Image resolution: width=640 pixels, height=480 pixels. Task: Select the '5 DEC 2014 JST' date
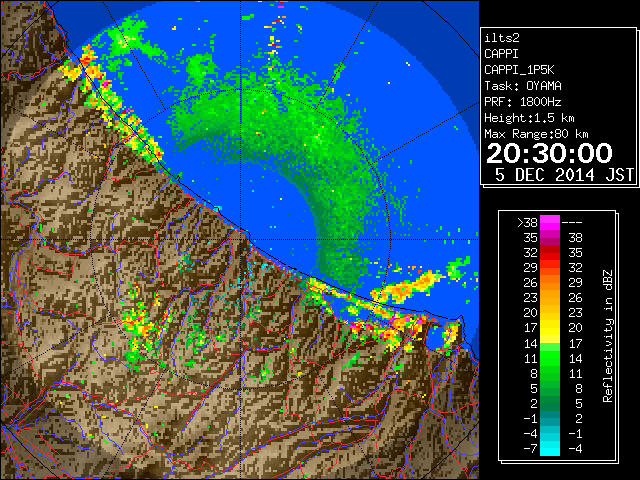click(564, 175)
